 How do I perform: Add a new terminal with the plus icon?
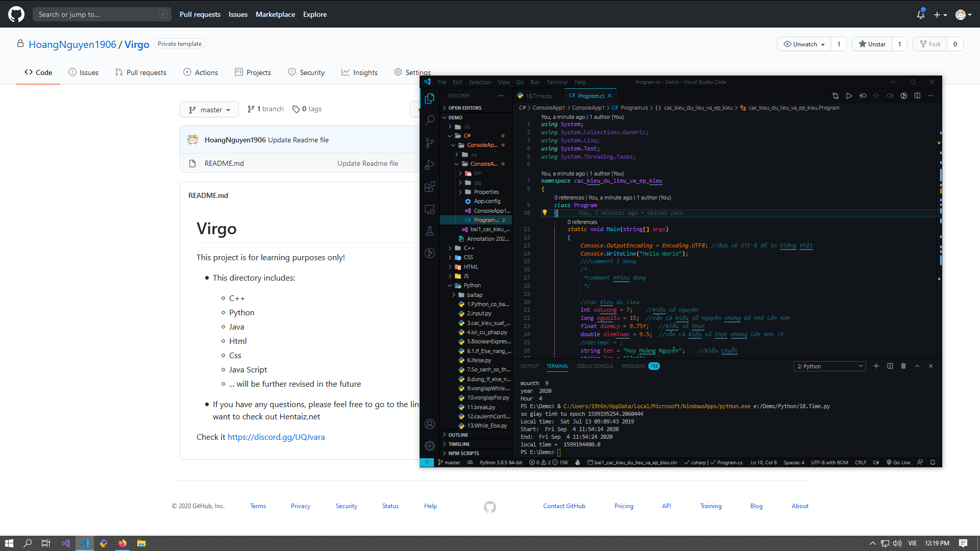(876, 366)
